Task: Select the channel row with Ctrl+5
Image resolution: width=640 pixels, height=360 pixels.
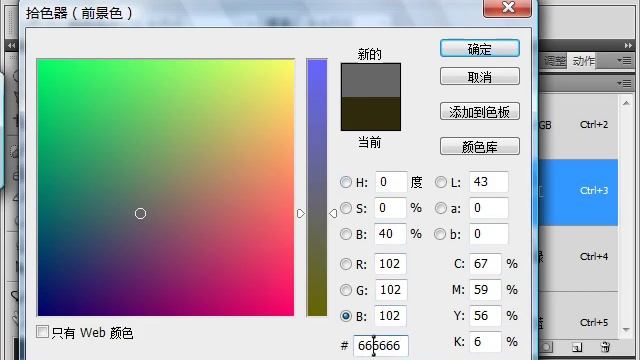Action: pyautogui.click(x=578, y=316)
